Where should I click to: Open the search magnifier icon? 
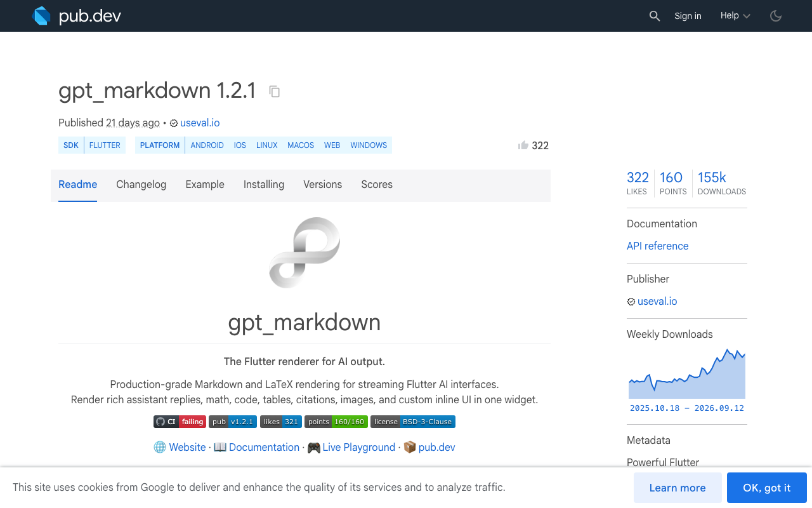click(655, 16)
